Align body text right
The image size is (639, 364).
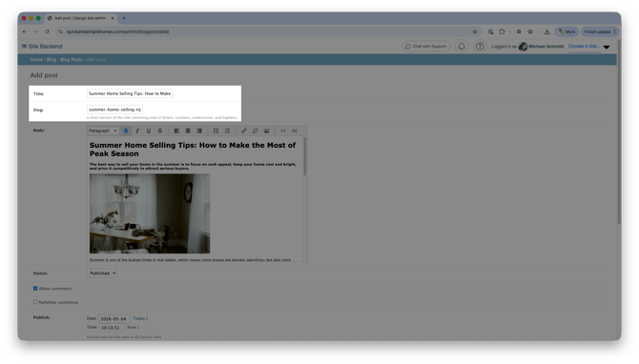199,131
